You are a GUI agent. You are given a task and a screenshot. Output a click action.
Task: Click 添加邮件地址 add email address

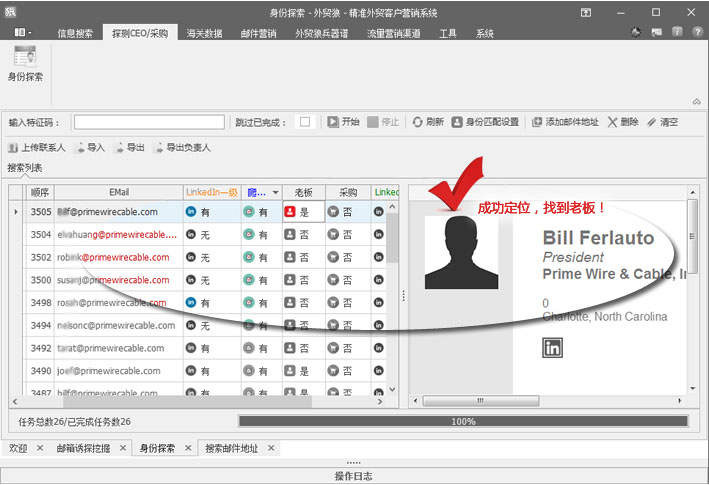coord(537,122)
